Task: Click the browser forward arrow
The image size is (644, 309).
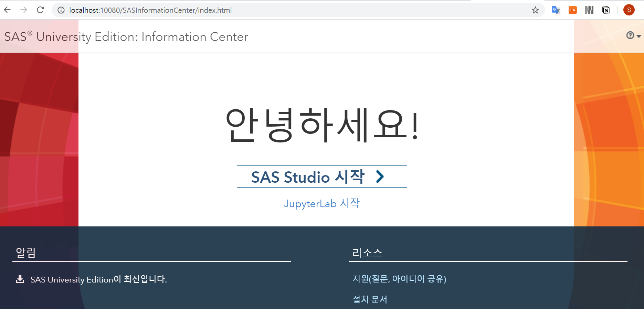Action: tap(24, 10)
